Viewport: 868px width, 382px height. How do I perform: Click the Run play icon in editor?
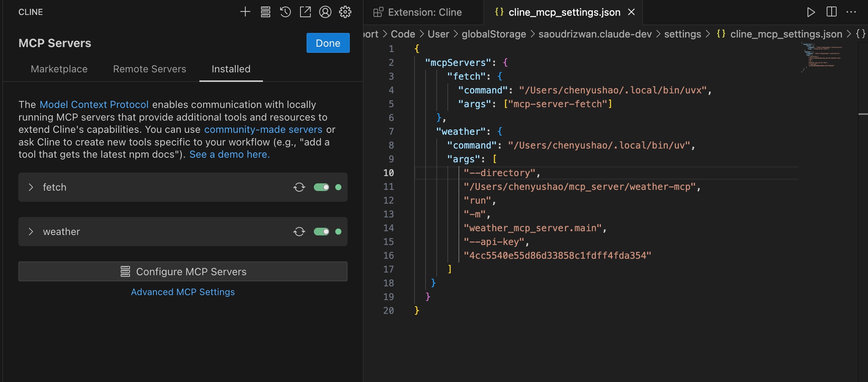click(x=811, y=12)
